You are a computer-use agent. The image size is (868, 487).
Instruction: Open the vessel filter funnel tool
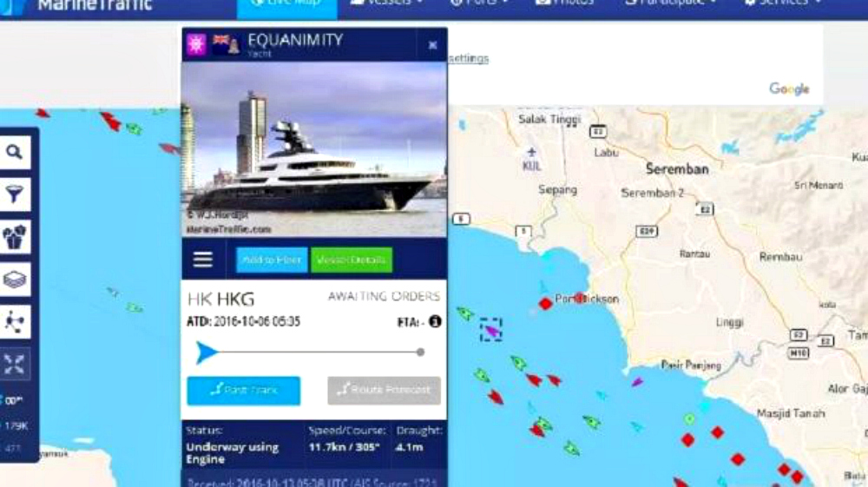click(x=15, y=194)
